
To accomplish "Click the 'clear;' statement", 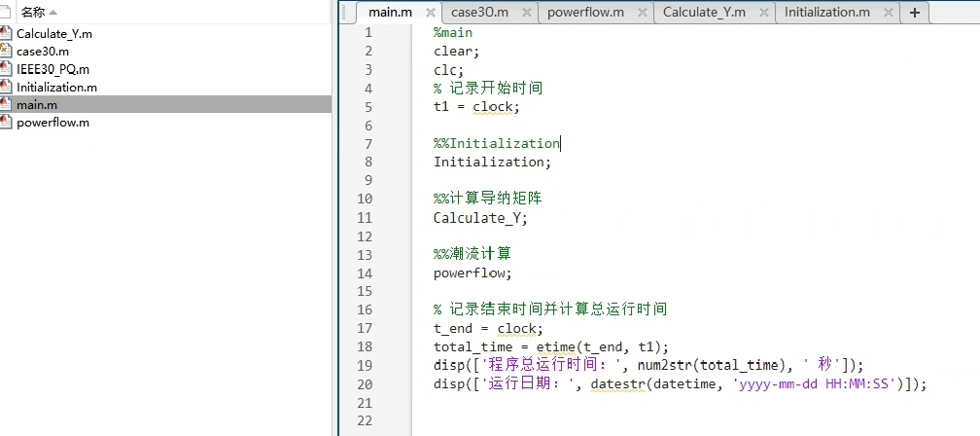I will [456, 52].
